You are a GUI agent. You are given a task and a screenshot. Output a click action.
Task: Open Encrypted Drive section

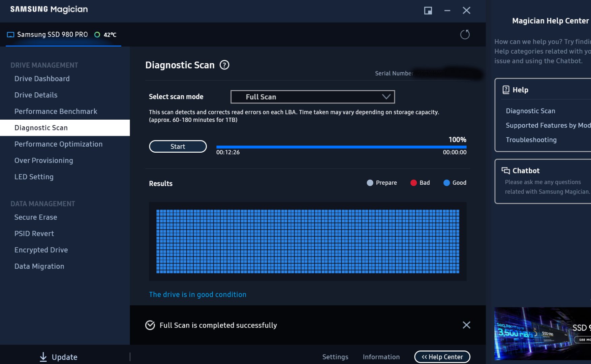tap(41, 250)
